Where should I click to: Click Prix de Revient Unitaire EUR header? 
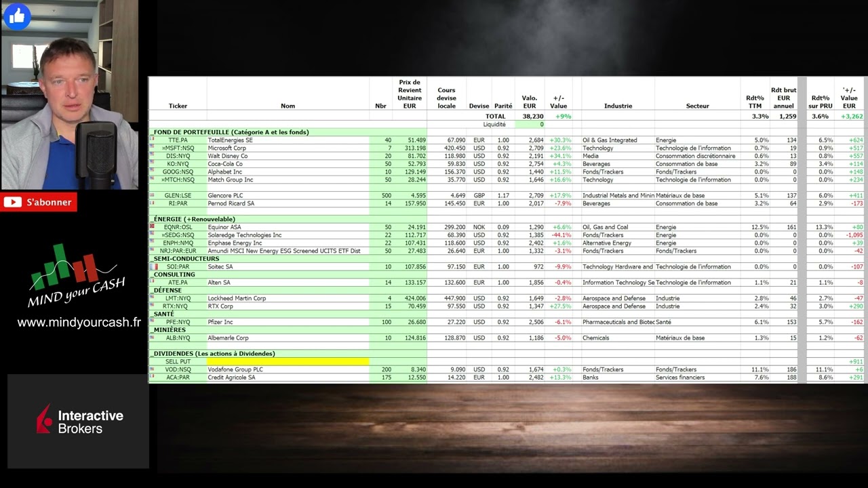pos(410,94)
